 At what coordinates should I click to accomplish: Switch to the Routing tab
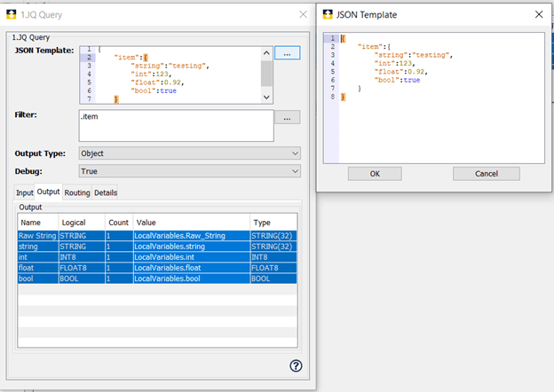point(77,192)
